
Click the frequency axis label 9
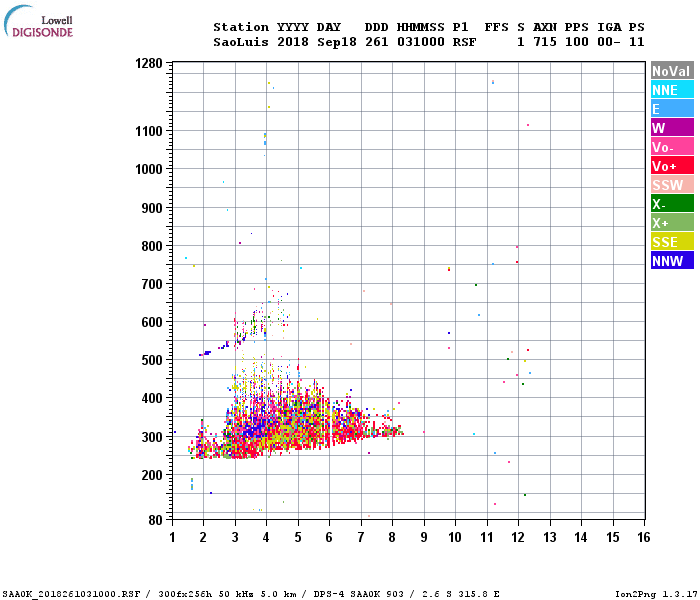pos(424,537)
